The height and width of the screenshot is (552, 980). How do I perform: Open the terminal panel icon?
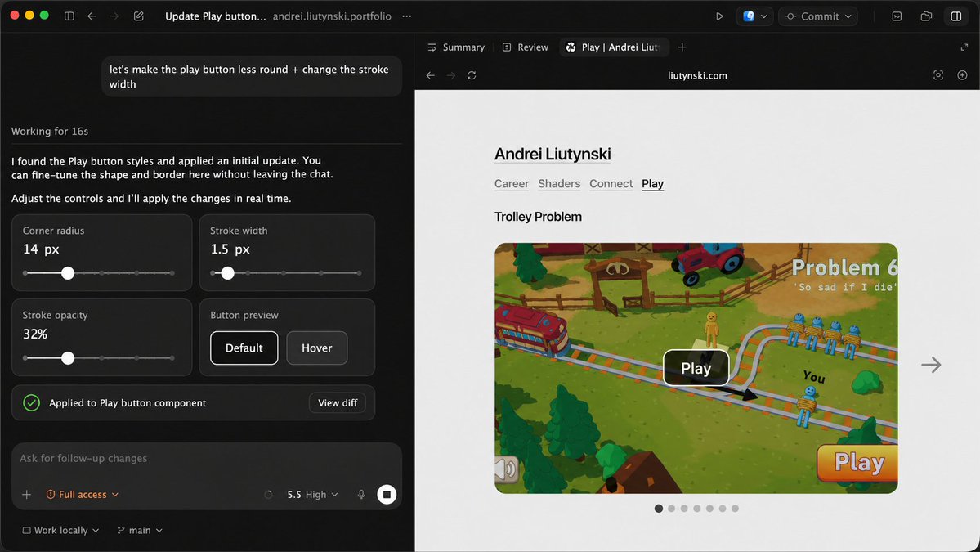click(897, 16)
